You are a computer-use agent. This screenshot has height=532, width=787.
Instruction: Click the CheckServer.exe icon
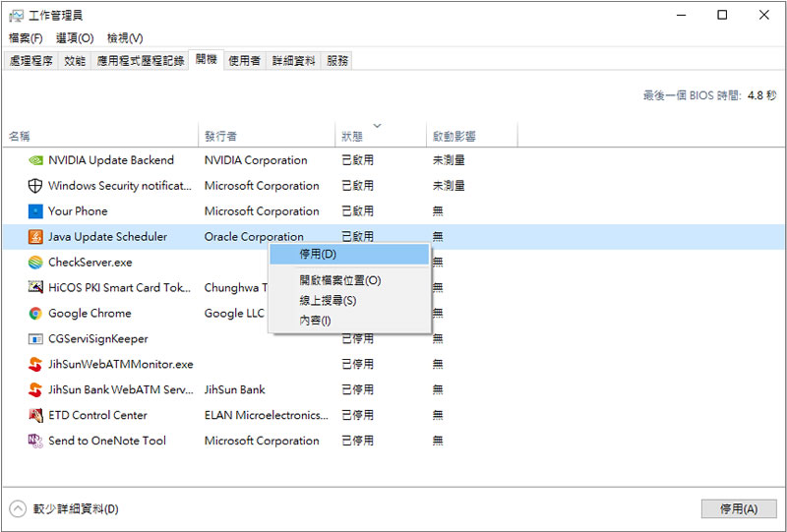tap(35, 263)
